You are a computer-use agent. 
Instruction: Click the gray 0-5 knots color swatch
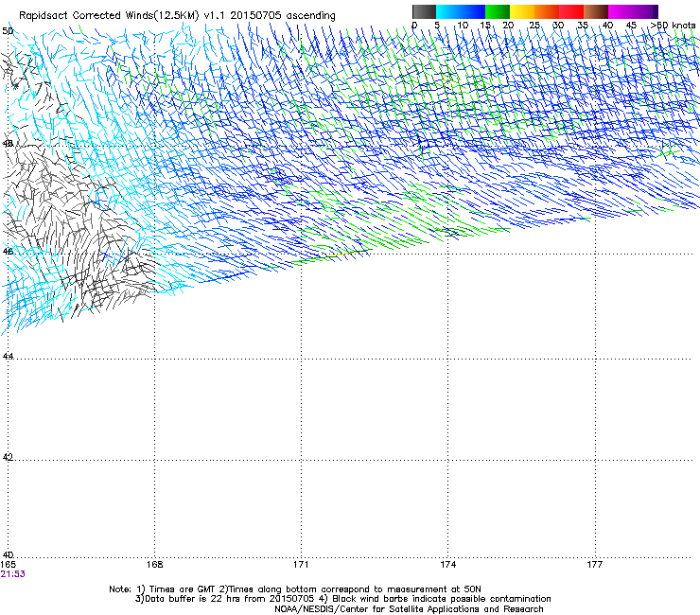[425, 11]
